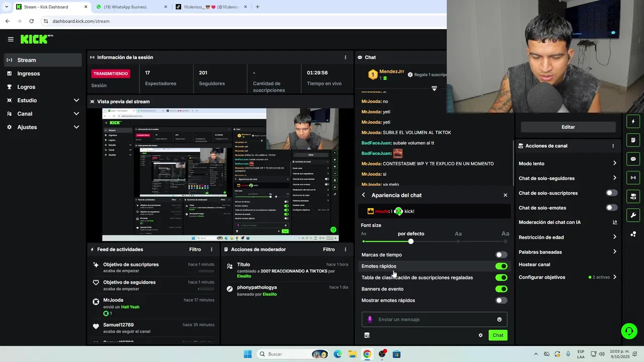The width and height of the screenshot is (644, 362).
Task: Open Chat de solo-seguidores options arrow
Action: 614,178
